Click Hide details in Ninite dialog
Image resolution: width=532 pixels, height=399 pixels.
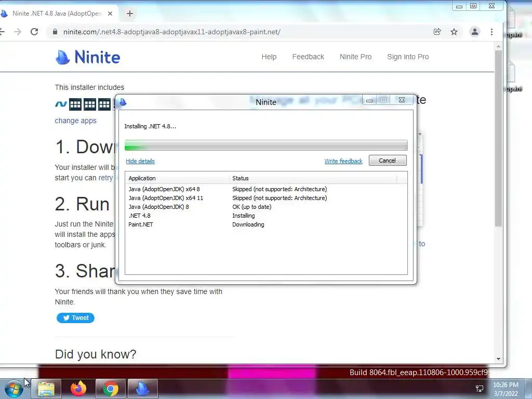tap(140, 161)
